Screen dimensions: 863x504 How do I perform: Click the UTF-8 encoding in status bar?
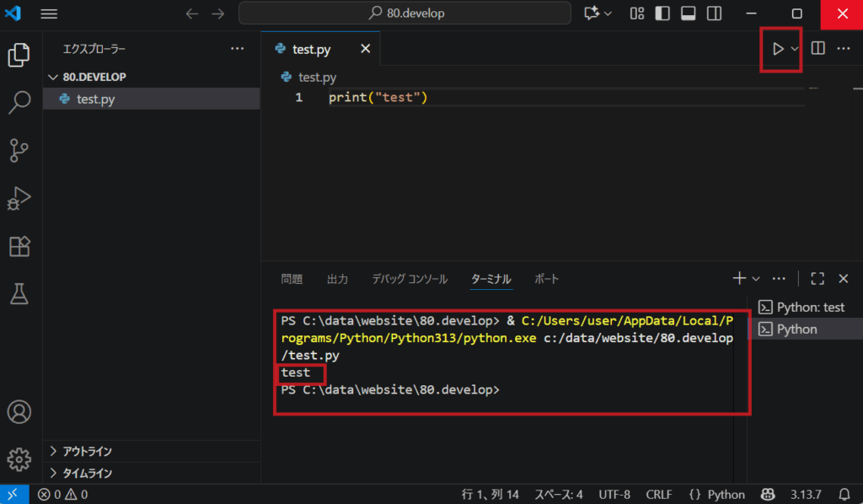coord(614,495)
